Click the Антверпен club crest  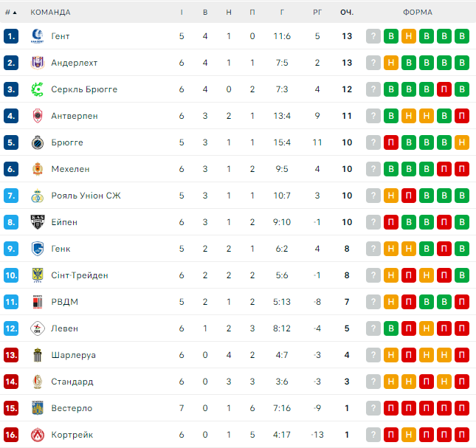(38, 116)
